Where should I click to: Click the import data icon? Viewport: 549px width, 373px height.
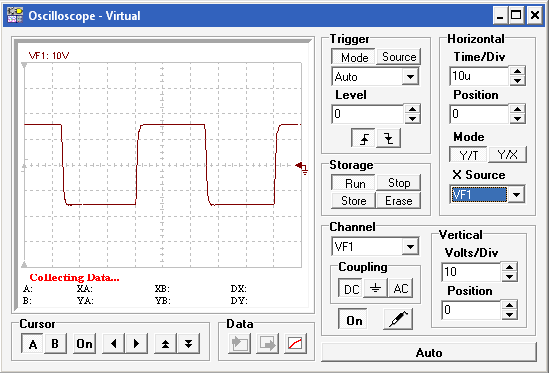[x=239, y=344]
